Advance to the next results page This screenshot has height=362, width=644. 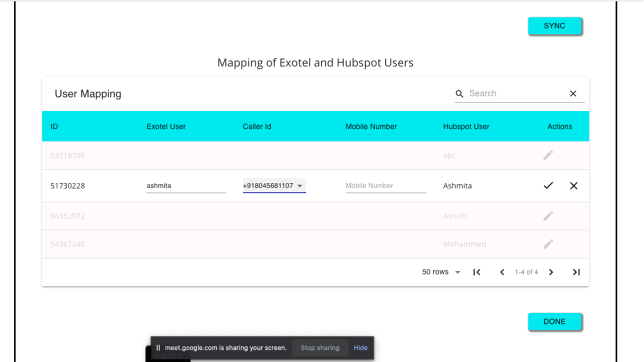coord(551,272)
